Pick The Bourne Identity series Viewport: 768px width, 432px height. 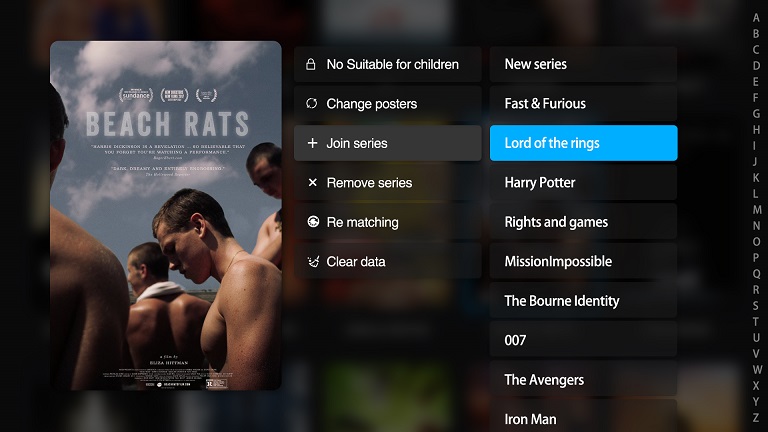click(583, 301)
